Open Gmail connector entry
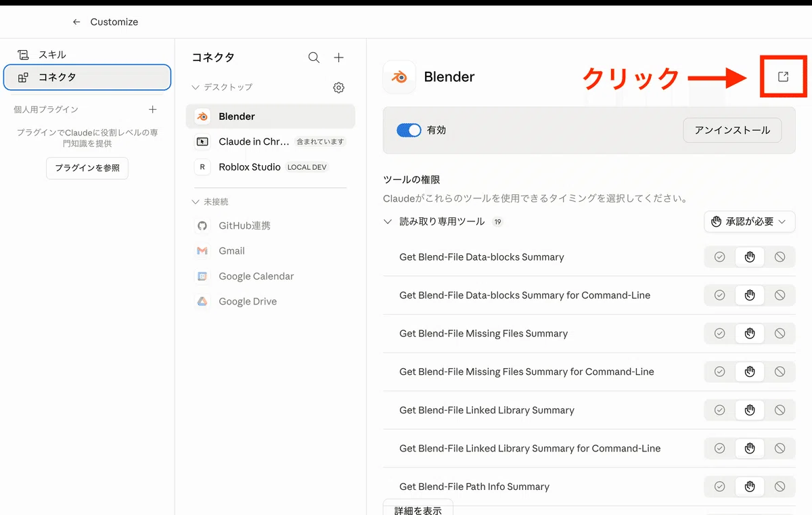The image size is (812, 515). point(271,250)
